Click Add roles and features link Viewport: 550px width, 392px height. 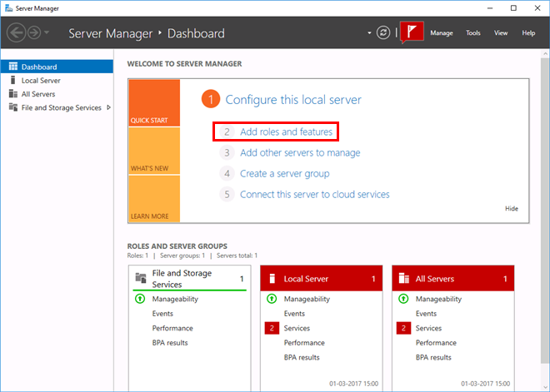[x=286, y=131]
